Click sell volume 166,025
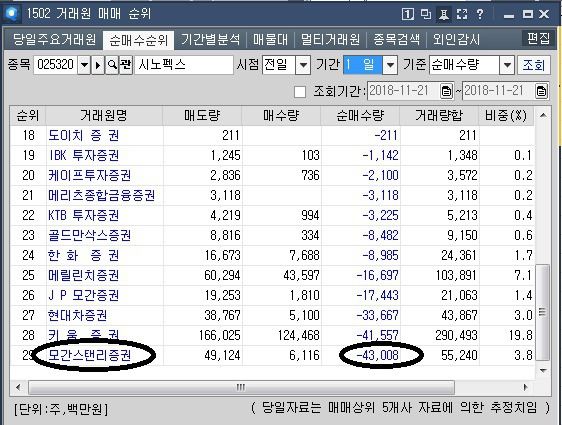Screen dimensions: 562x425 coord(219,335)
